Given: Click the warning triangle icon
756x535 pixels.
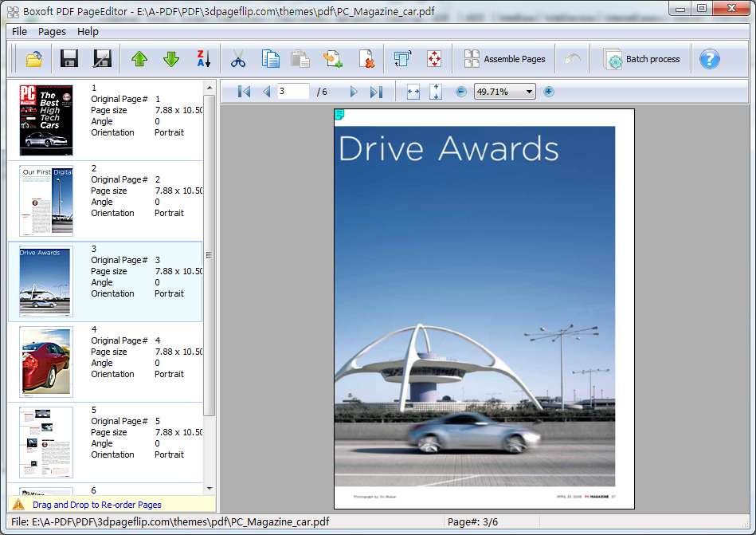Looking at the screenshot, I should coord(18,505).
